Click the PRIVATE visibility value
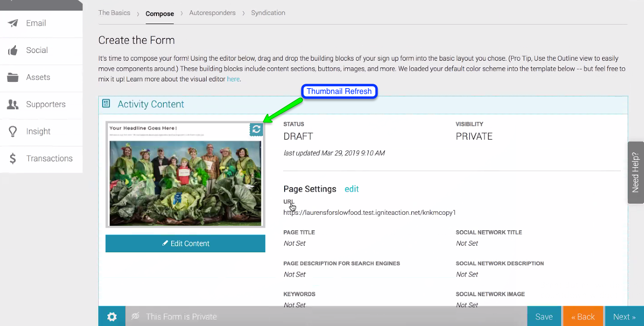 coord(474,136)
